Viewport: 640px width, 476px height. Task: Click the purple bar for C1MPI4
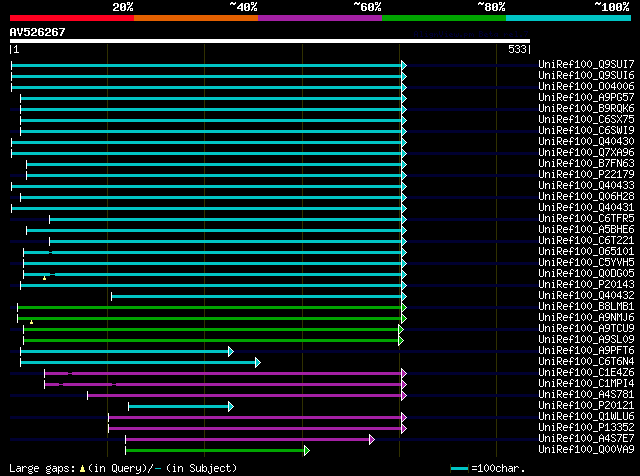[223, 385]
